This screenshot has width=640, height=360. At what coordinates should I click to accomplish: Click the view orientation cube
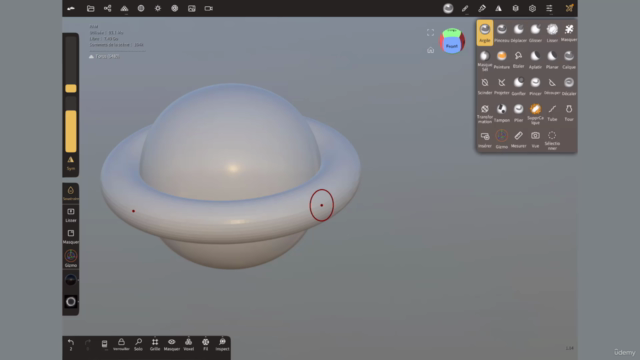click(x=452, y=41)
